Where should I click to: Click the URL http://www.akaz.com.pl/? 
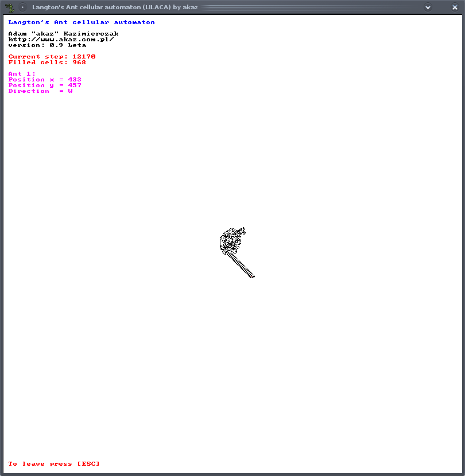click(x=61, y=40)
